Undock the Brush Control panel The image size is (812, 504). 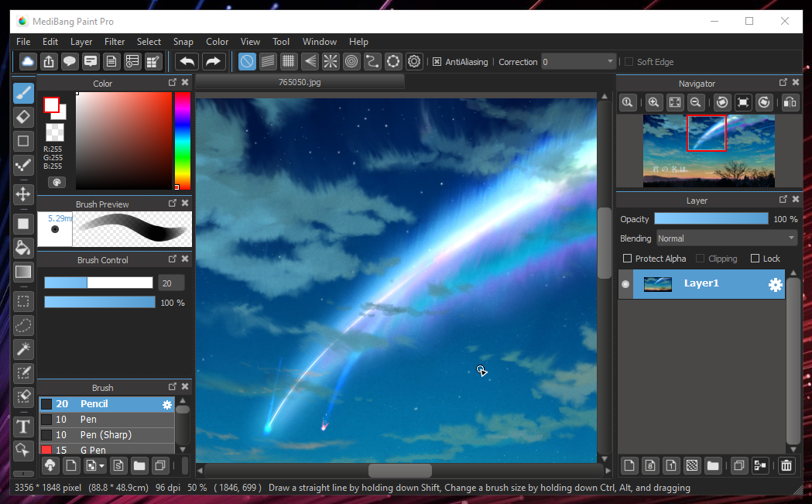pos(173,259)
